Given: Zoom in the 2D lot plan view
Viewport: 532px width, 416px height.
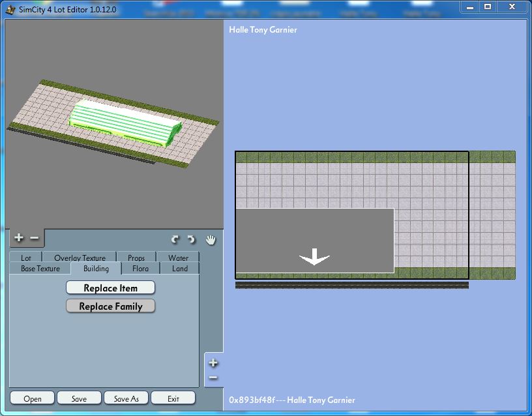Looking at the screenshot, I should (x=213, y=363).
